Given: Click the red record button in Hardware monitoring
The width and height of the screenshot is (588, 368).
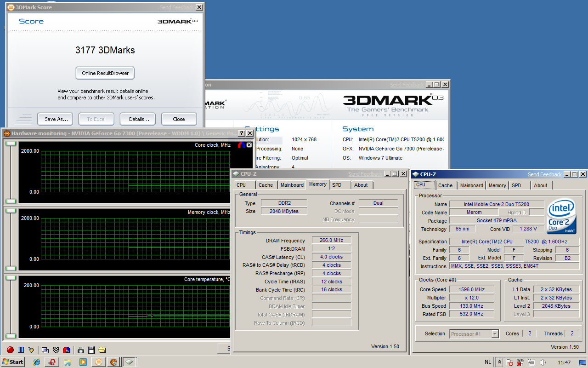Looking at the screenshot, I should click(x=10, y=350).
